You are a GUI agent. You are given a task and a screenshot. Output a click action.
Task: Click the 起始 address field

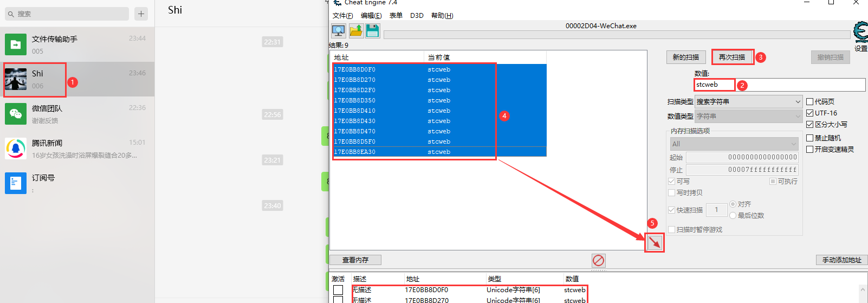tap(742, 157)
